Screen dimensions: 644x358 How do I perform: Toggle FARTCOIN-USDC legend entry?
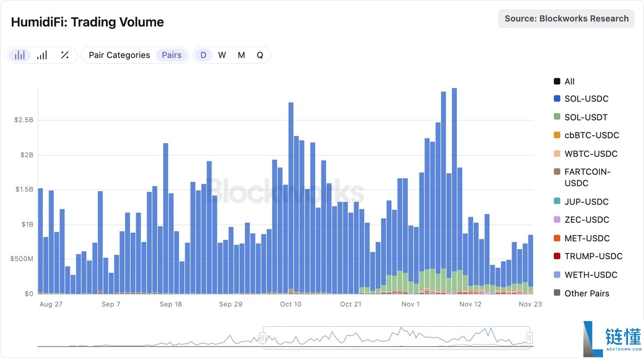pos(587,177)
